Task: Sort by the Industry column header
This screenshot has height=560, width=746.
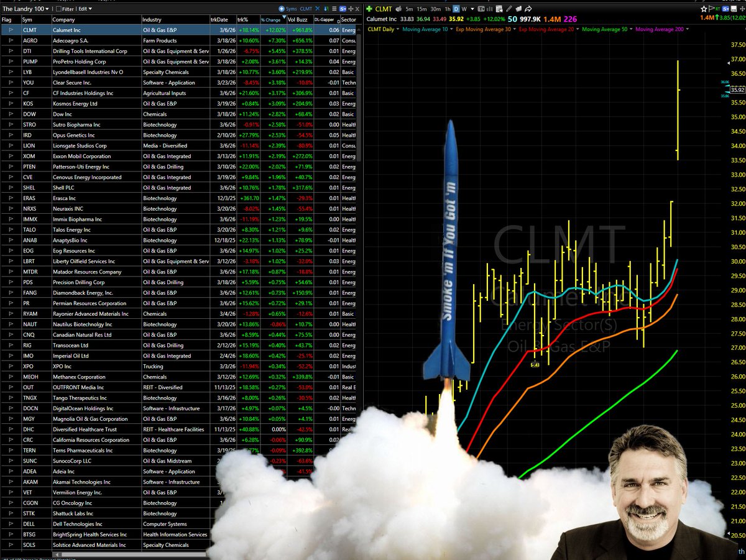Action: click(175, 20)
